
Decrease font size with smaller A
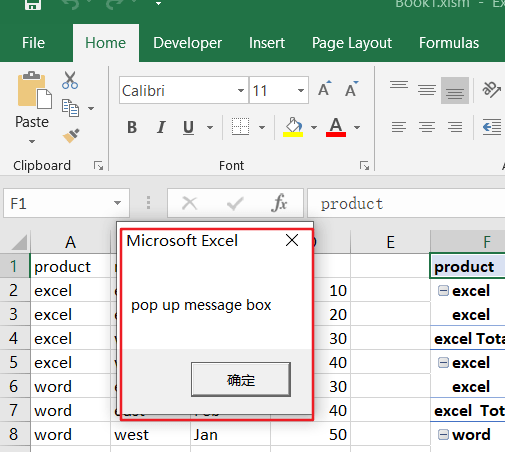351,89
